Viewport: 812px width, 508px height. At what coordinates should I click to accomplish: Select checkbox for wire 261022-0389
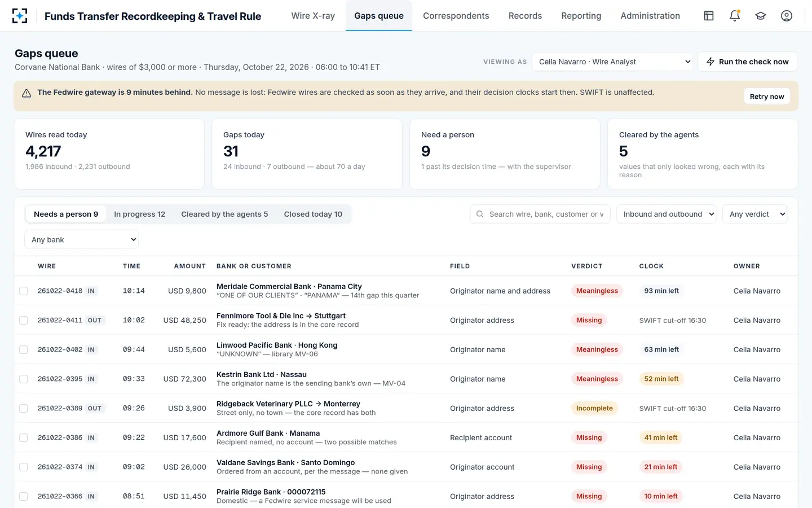(24, 409)
